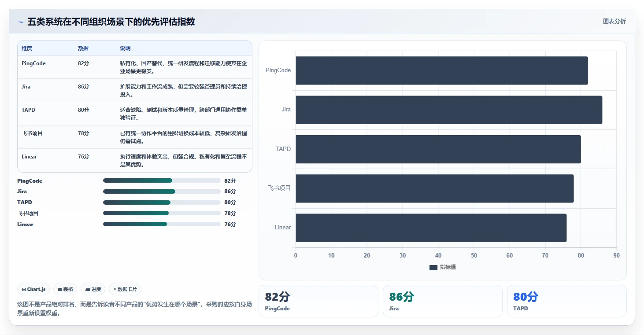The image size is (644, 335).
Task: Click the 数据 column header
Action: 83,48
